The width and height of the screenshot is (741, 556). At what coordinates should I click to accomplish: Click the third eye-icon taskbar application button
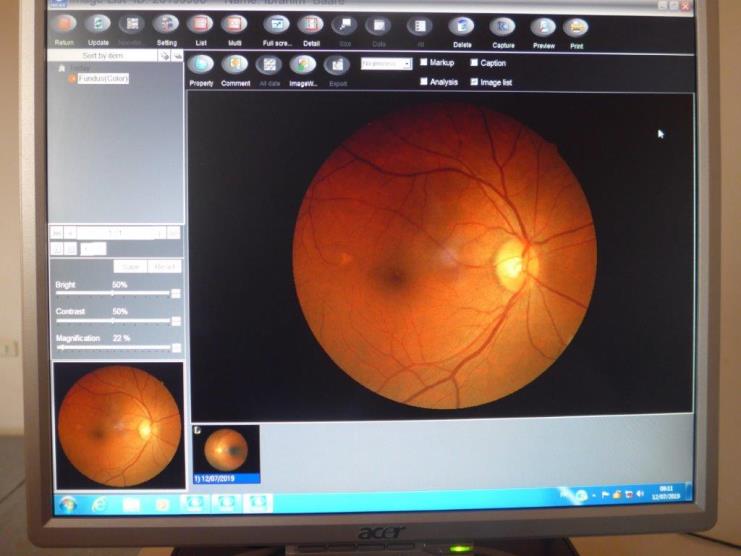pos(258,504)
